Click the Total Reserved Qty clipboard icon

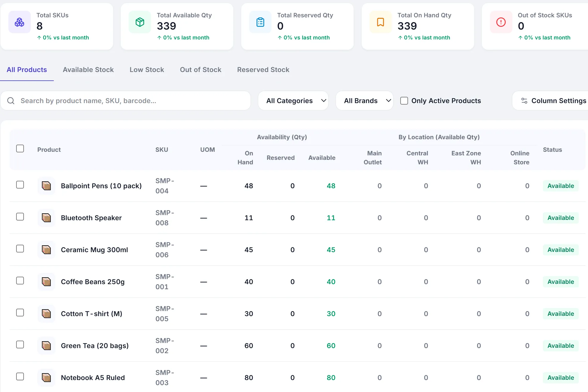coord(260,22)
